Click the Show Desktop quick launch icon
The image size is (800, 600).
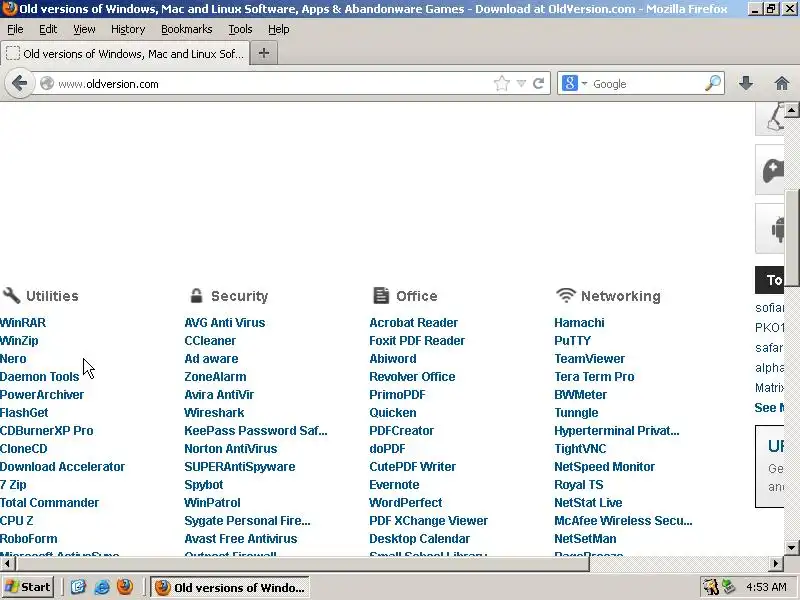(x=78, y=587)
